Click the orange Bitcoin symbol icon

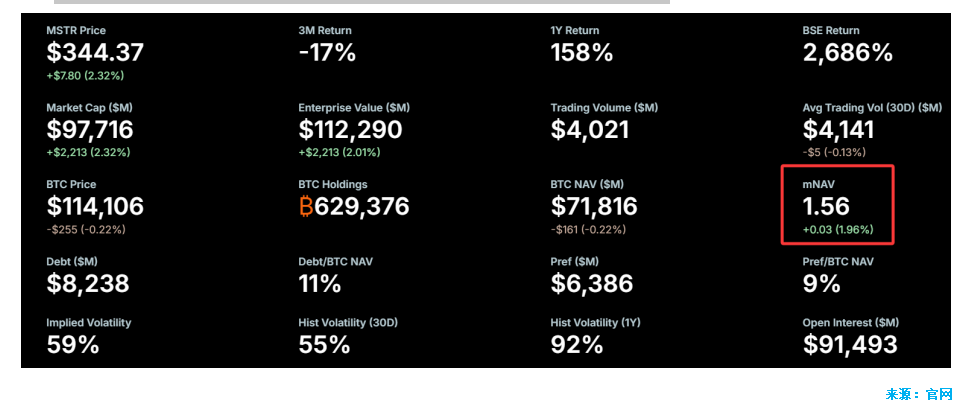point(306,207)
